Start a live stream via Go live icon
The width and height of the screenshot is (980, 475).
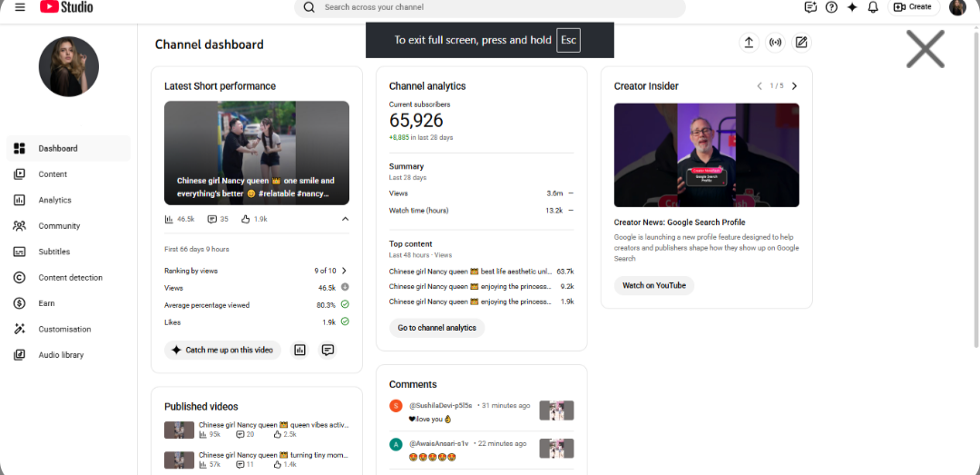click(x=775, y=43)
